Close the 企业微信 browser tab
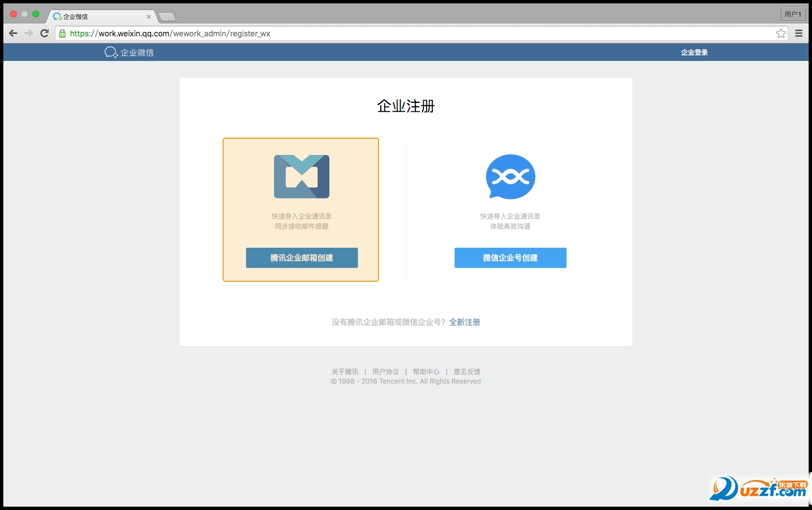Image resolution: width=812 pixels, height=510 pixels. click(149, 17)
